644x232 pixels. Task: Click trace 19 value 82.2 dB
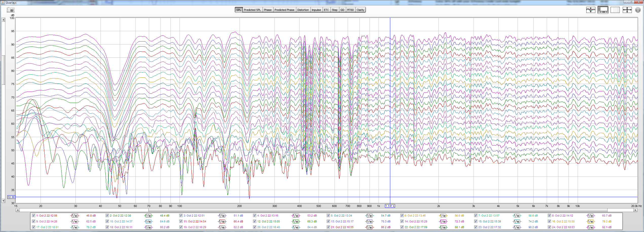pos(238,227)
